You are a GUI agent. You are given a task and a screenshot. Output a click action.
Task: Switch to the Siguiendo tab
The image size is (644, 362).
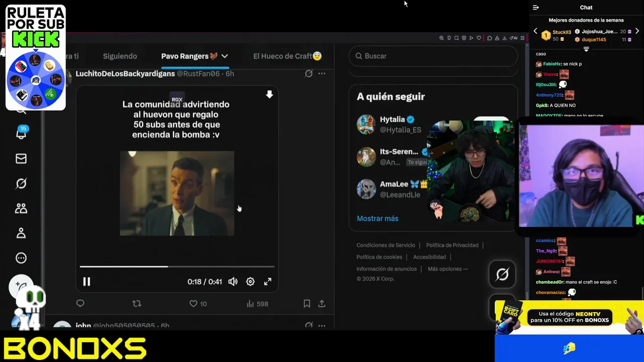(x=120, y=56)
